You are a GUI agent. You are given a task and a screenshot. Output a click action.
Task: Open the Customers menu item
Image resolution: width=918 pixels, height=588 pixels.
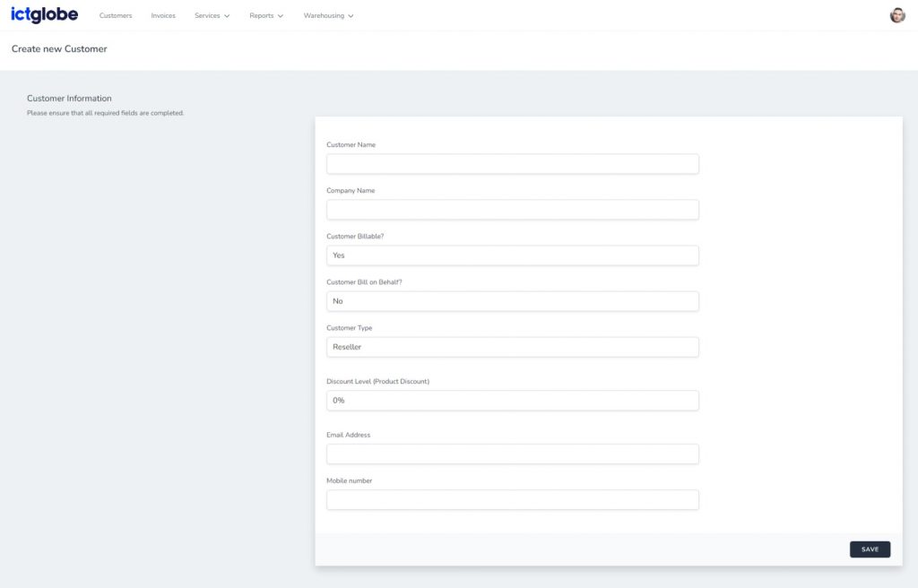coord(116,16)
